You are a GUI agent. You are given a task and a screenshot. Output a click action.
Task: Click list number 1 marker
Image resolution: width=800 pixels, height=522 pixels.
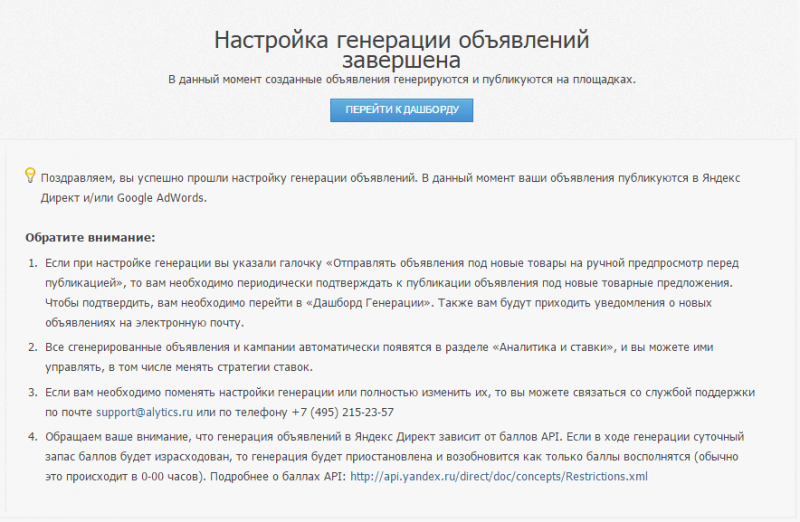click(x=31, y=261)
